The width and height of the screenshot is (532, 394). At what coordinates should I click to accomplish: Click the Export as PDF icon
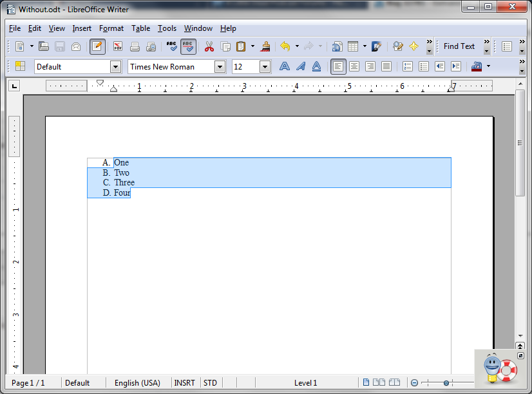(118, 46)
